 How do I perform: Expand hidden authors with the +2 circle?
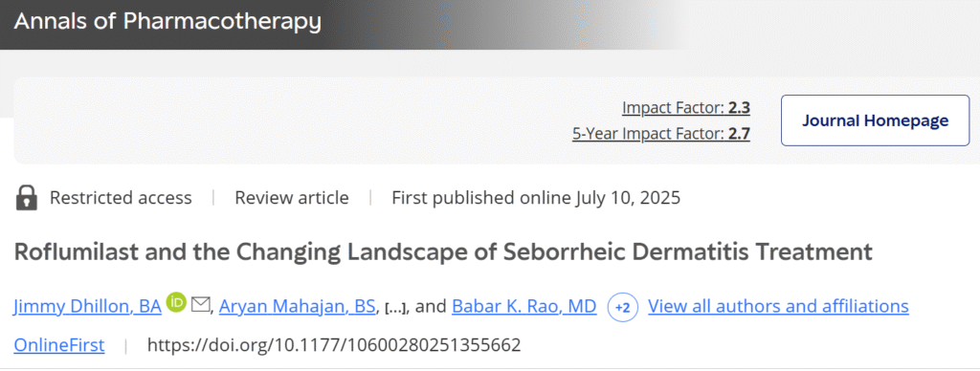622,307
